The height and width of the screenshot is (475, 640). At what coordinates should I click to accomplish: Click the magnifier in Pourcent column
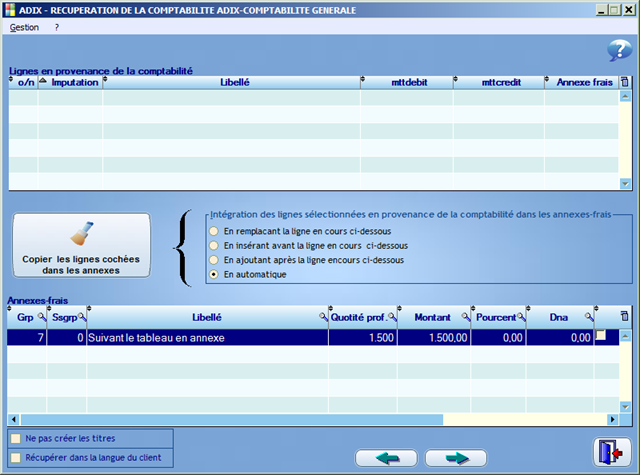(521, 317)
